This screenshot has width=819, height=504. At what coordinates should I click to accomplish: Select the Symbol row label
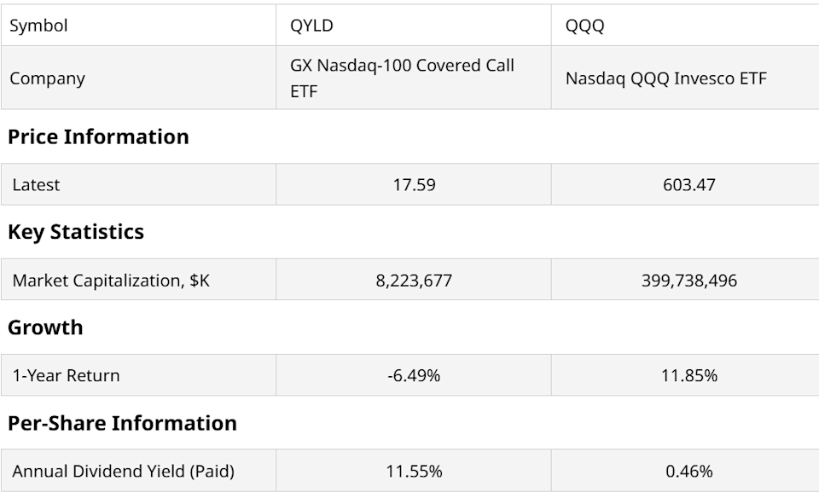click(38, 26)
